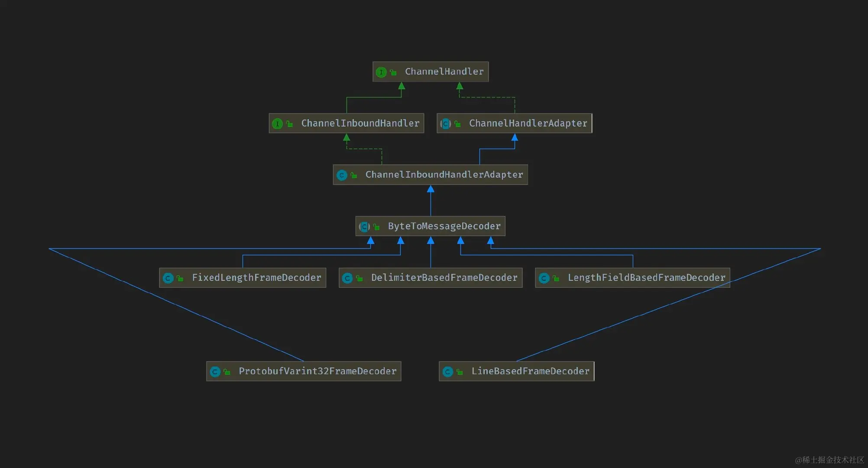Select the ChannelHandlerAdapter node label
The image size is (868, 468).
(x=528, y=123)
